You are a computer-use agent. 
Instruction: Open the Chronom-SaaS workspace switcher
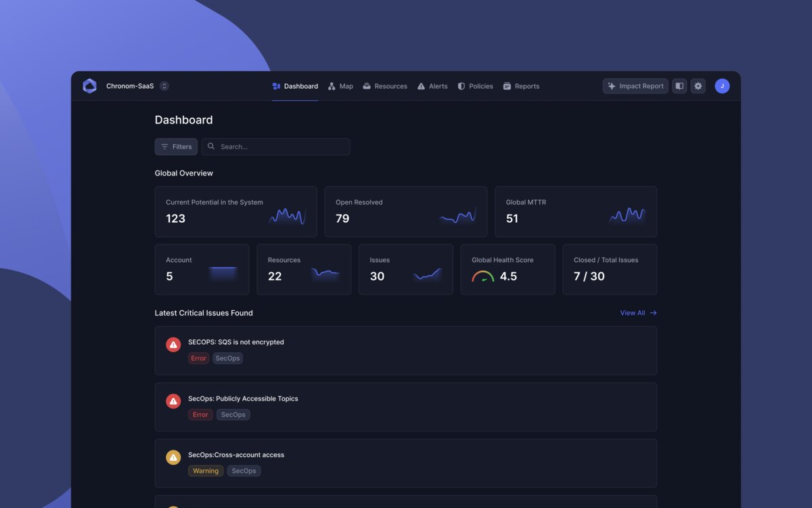click(x=164, y=86)
